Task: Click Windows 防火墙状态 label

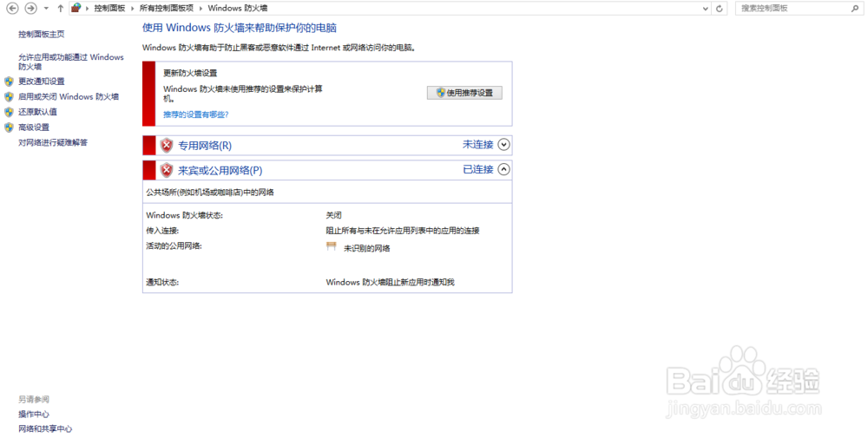Action: (184, 216)
